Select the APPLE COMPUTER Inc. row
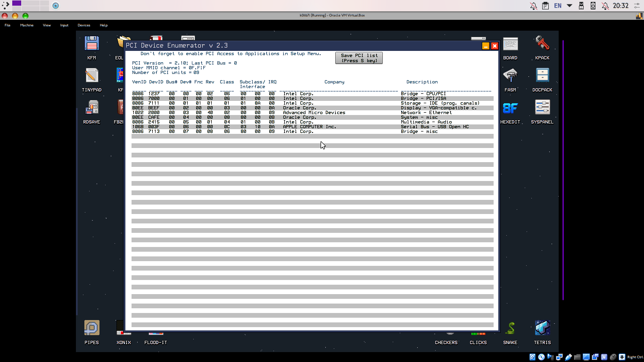 click(x=313, y=127)
